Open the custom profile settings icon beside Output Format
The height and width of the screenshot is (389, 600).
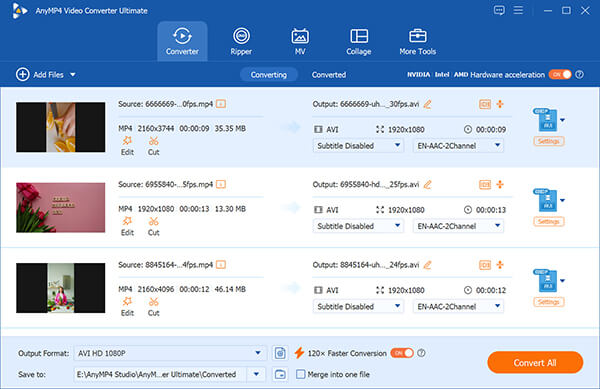coord(280,353)
